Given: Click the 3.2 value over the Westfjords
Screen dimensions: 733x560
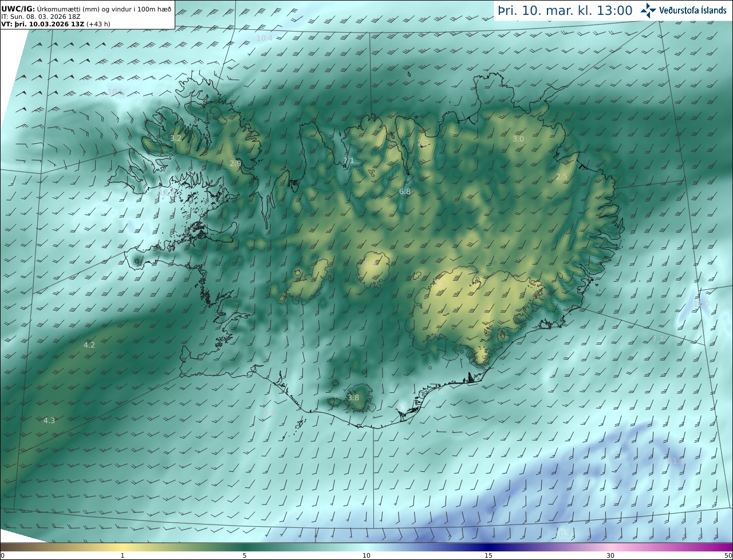Looking at the screenshot, I should click(176, 138).
